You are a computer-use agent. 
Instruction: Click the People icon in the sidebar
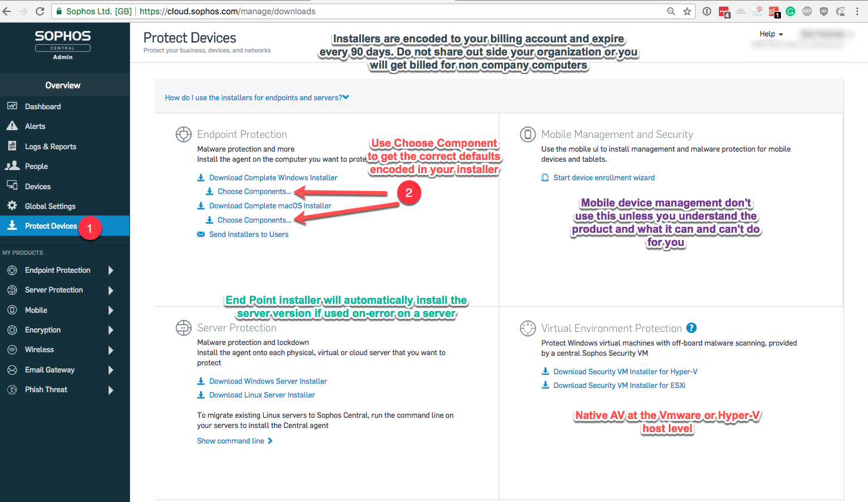(13, 166)
